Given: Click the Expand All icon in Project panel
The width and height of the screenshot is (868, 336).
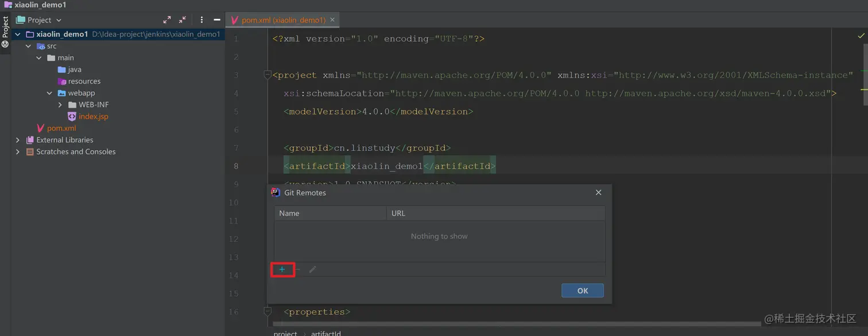Looking at the screenshot, I should [x=167, y=20].
